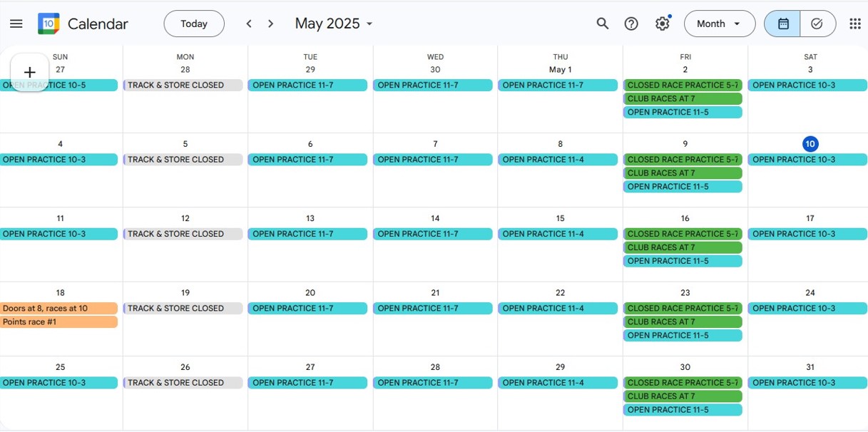868x432 pixels.
Task: Open the Support help question-mark icon
Action: pyautogui.click(x=631, y=24)
